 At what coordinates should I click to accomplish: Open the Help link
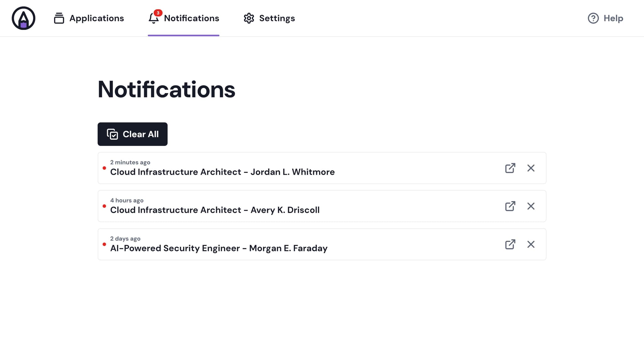tap(605, 18)
